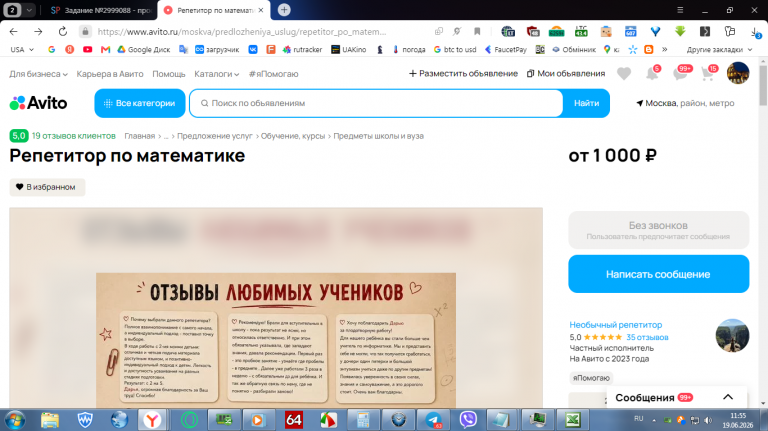Click the Найти search button
Viewport: 768px width, 431px height.
pyautogui.click(x=586, y=103)
